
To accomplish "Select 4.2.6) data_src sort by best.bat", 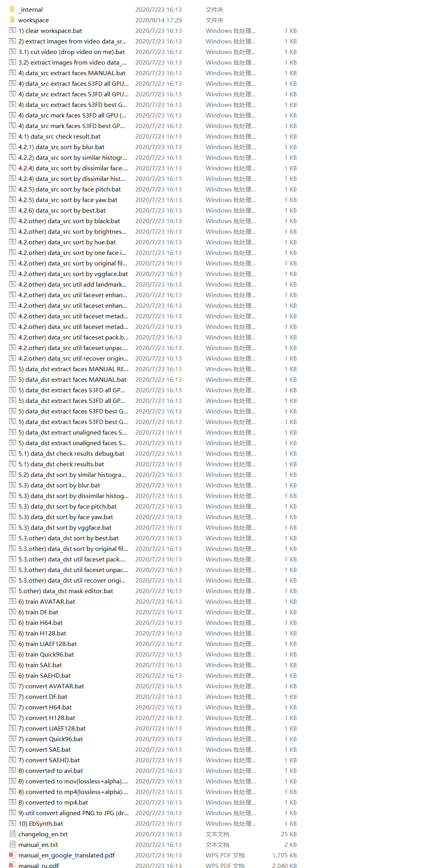I will pos(62,210).
